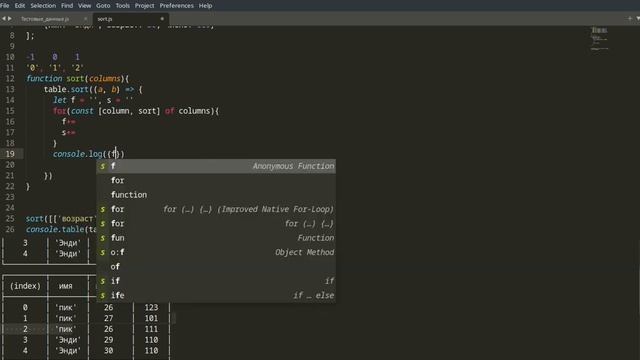Open the tab list dropdown arrow
The height and width of the screenshot is (360, 640).
(638, 18)
